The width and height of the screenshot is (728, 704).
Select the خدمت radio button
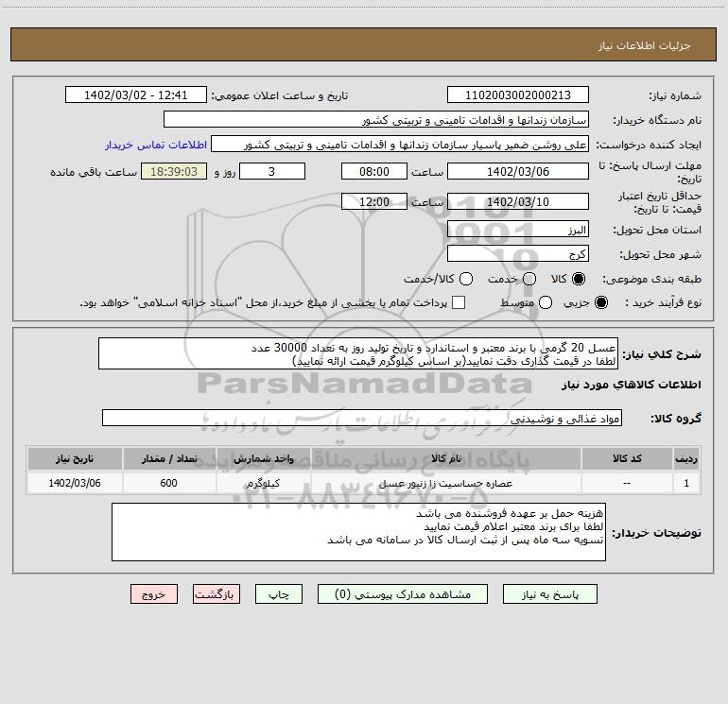(529, 279)
